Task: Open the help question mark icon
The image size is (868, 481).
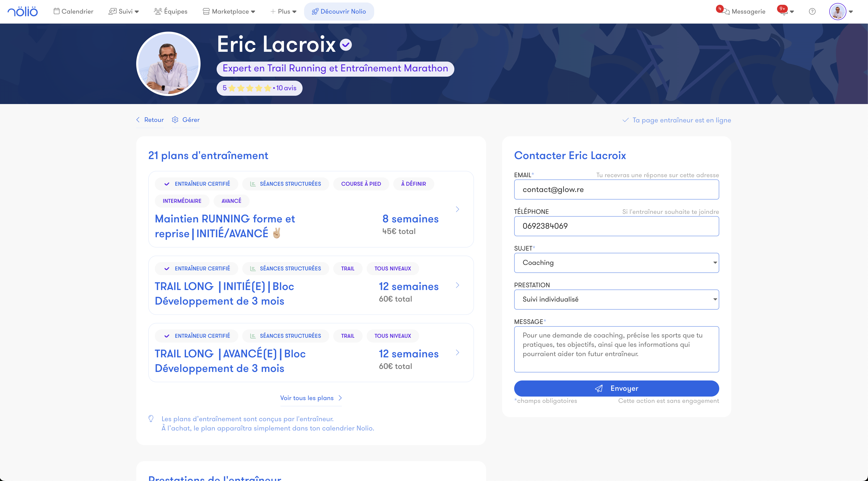Action: 812,12
